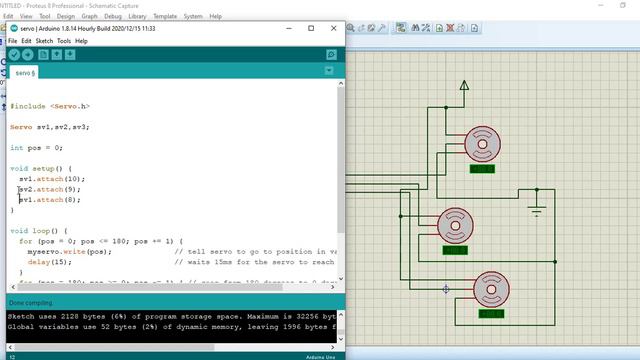The width and height of the screenshot is (640, 360).
Task: Click 'int pos = 0;' line
Action: pos(37,148)
